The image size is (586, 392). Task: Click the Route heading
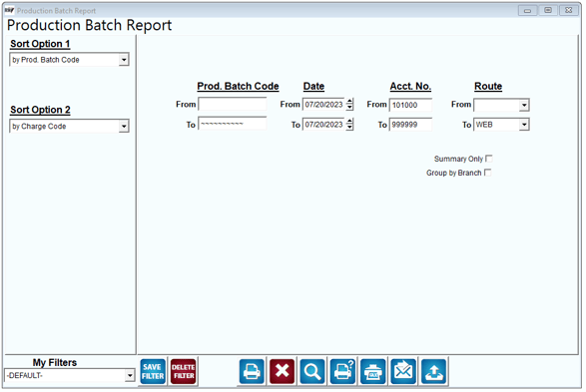pyautogui.click(x=488, y=87)
